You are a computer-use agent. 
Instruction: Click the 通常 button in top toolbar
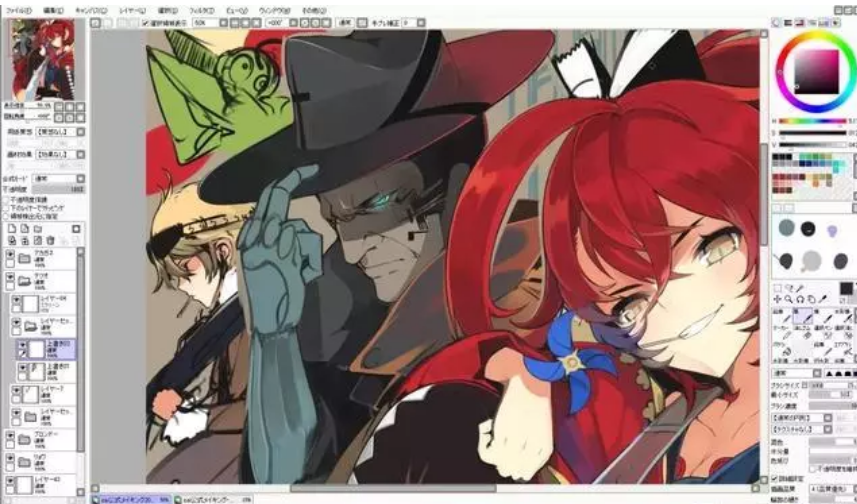click(x=345, y=23)
